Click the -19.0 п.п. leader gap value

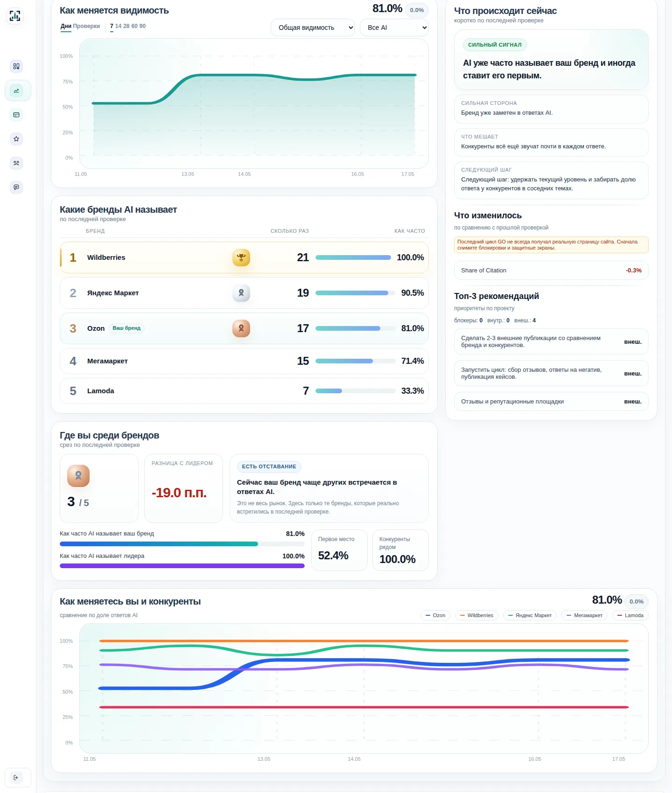179,493
